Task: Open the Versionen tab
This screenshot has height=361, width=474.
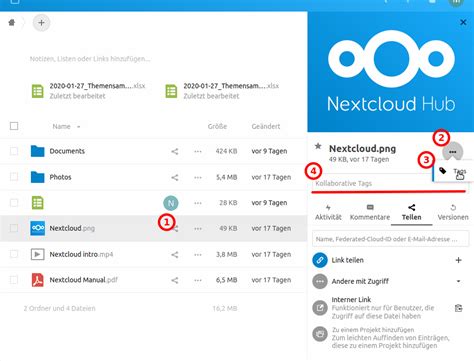Action: tap(453, 213)
